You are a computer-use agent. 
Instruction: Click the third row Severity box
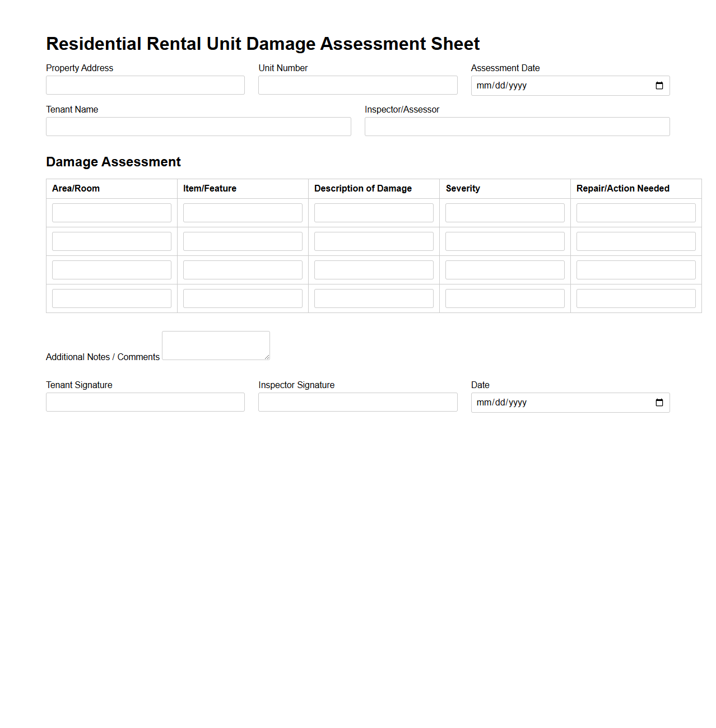[504, 269]
